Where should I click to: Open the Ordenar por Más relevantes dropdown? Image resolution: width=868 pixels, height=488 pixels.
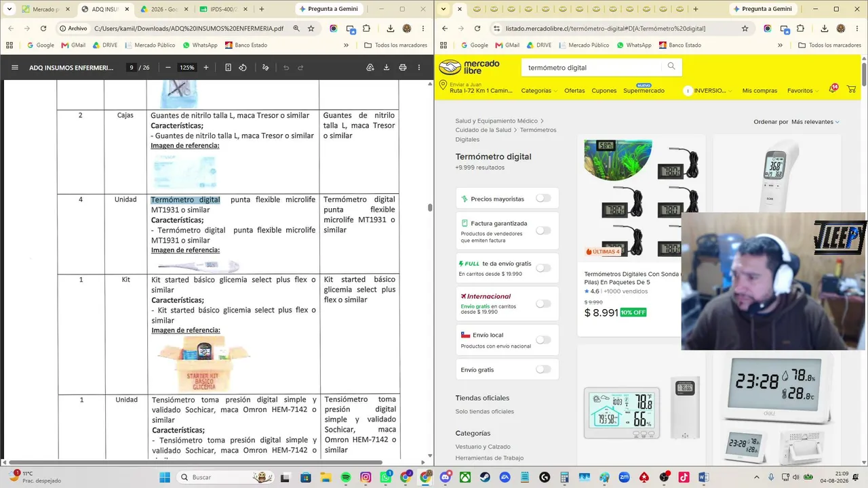[x=815, y=122]
